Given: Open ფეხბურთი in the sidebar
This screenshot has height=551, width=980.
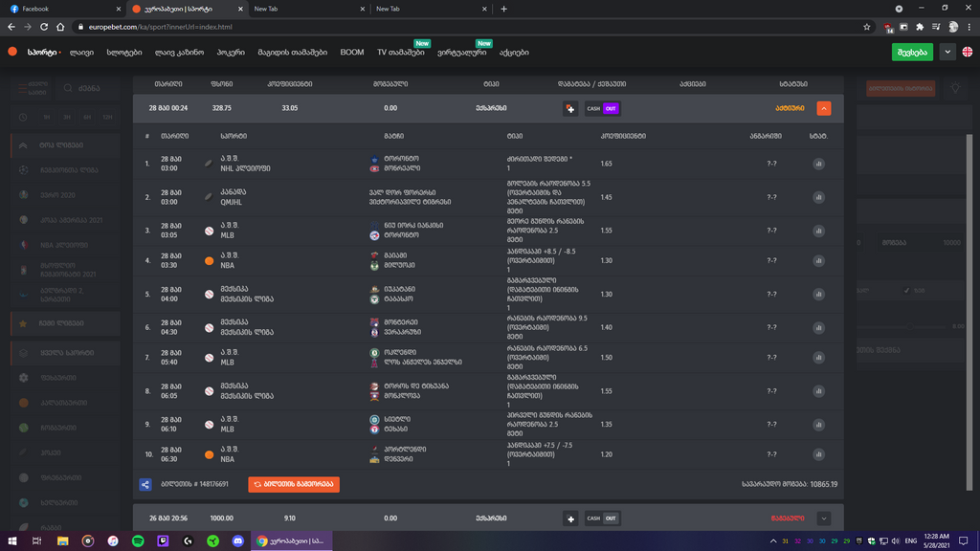Looking at the screenshot, I should coord(66,378).
